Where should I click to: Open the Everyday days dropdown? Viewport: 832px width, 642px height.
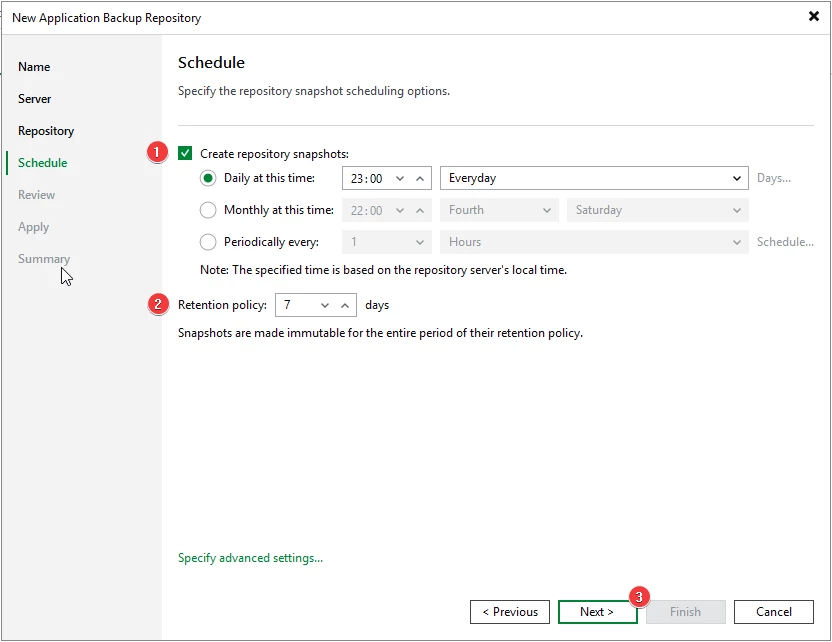point(594,178)
